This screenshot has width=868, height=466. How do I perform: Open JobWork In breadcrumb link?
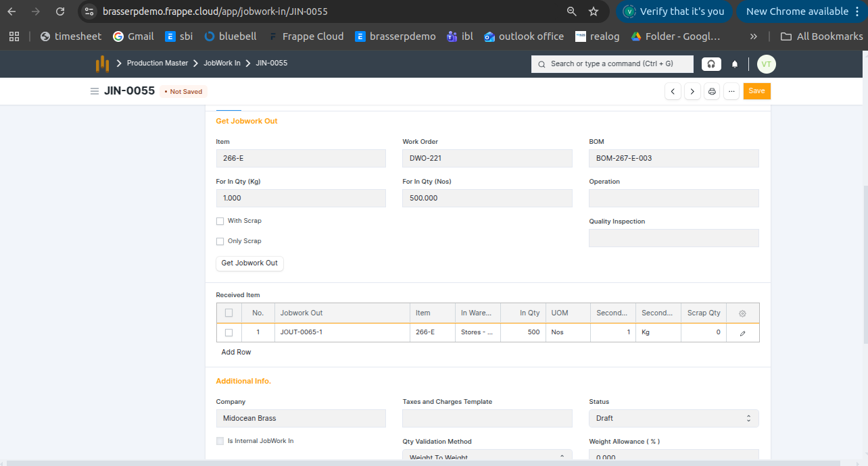click(x=222, y=63)
